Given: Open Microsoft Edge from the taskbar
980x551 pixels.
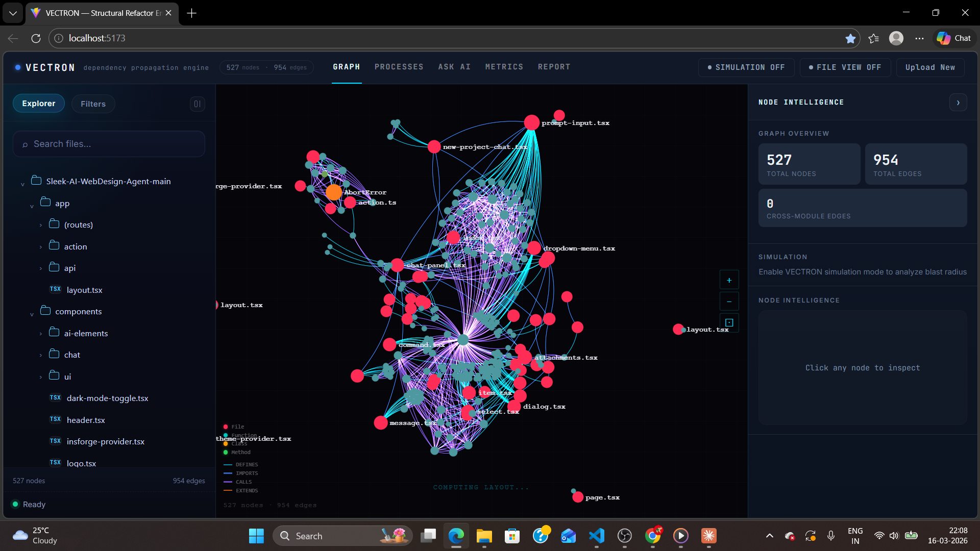Looking at the screenshot, I should (x=456, y=536).
